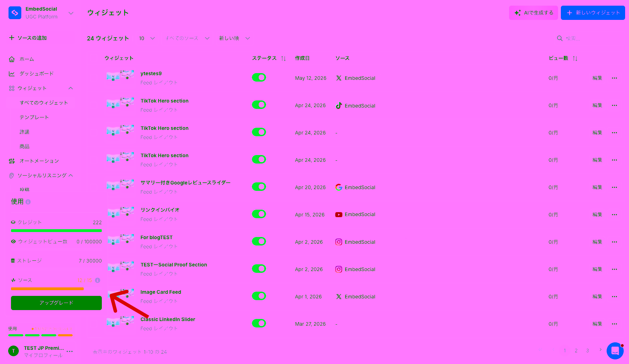Open the chat support bubble icon
Viewport: 629px width, 364px height.
point(615,351)
